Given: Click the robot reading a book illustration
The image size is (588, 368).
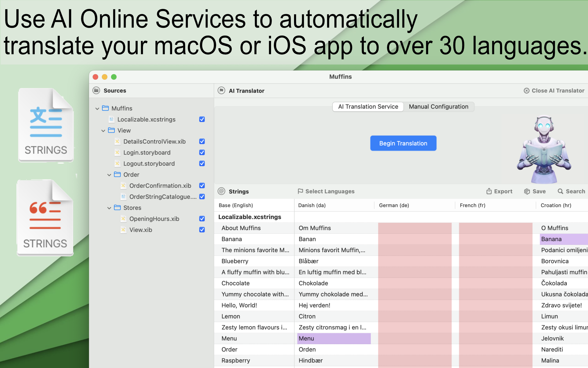Looking at the screenshot, I should pos(544,149).
